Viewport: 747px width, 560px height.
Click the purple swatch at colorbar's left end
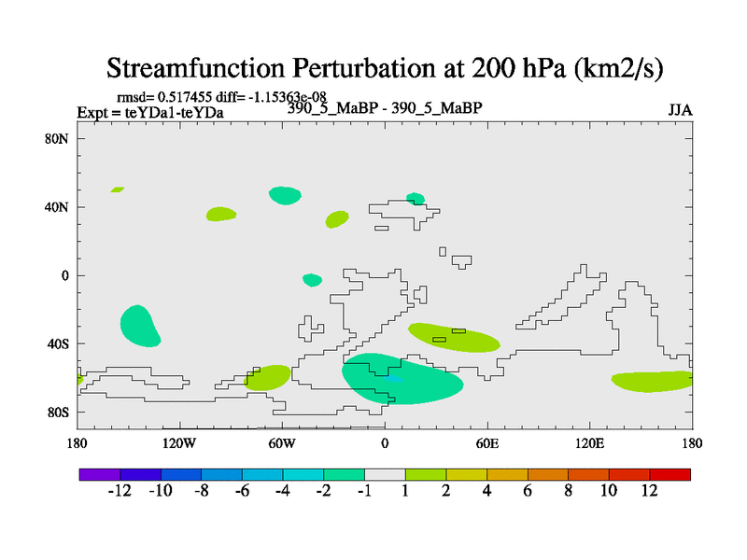(x=90, y=474)
